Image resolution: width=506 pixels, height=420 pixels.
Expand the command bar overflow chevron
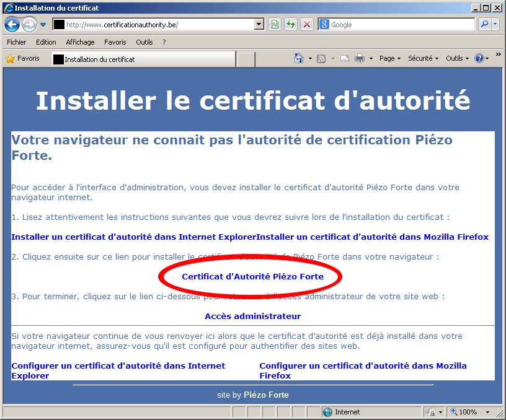tap(499, 54)
